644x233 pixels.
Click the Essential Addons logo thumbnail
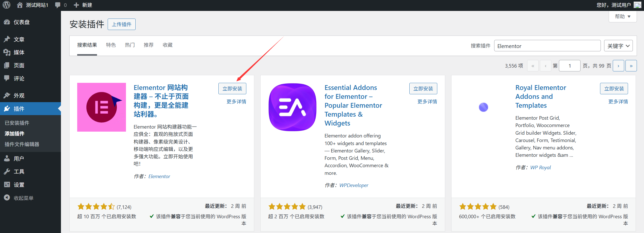[x=293, y=107]
